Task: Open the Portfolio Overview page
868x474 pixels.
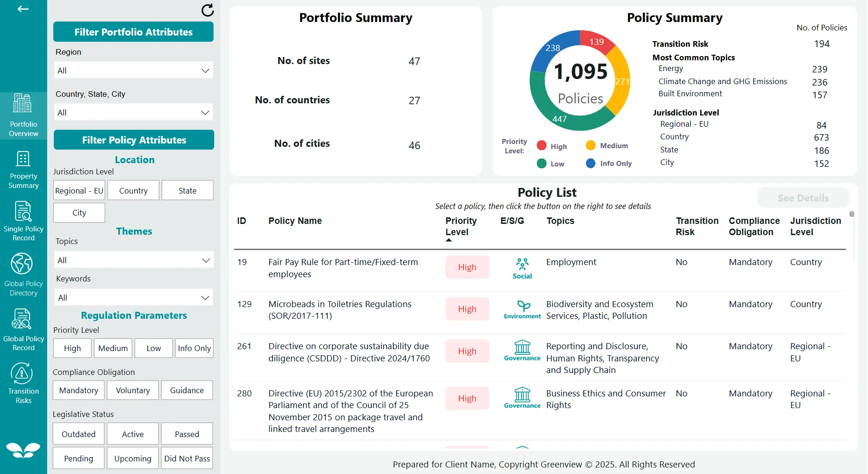Action: (x=23, y=115)
